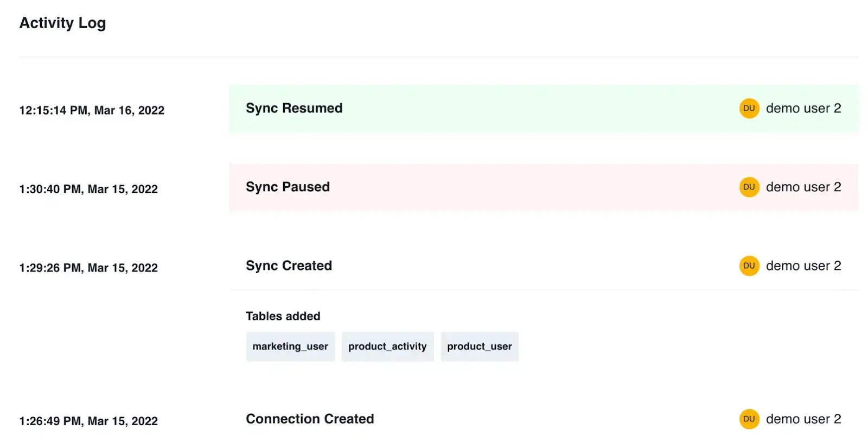
Task: Click the 1:29:26 PM timestamp
Action: 88,268
